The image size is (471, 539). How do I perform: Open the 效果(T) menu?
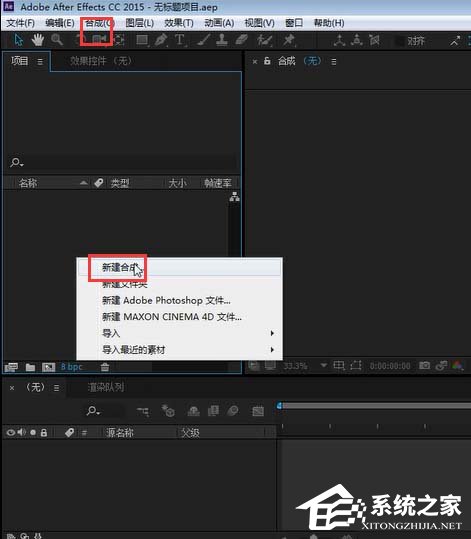(x=179, y=23)
